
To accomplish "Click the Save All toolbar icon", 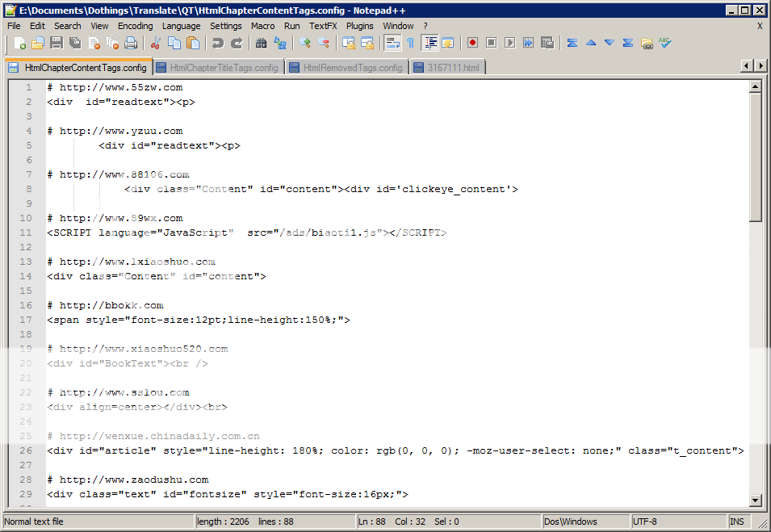I will 75,43.
